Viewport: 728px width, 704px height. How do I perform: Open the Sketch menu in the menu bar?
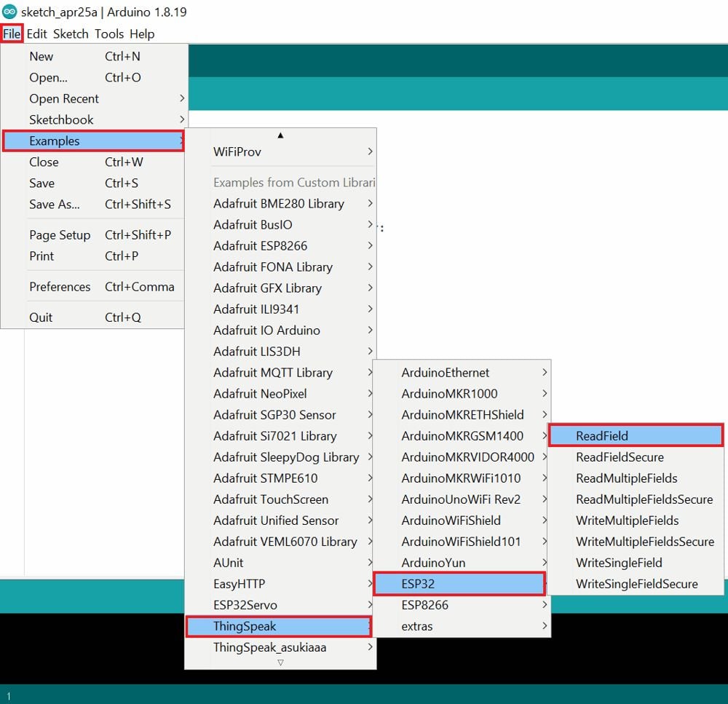71,33
